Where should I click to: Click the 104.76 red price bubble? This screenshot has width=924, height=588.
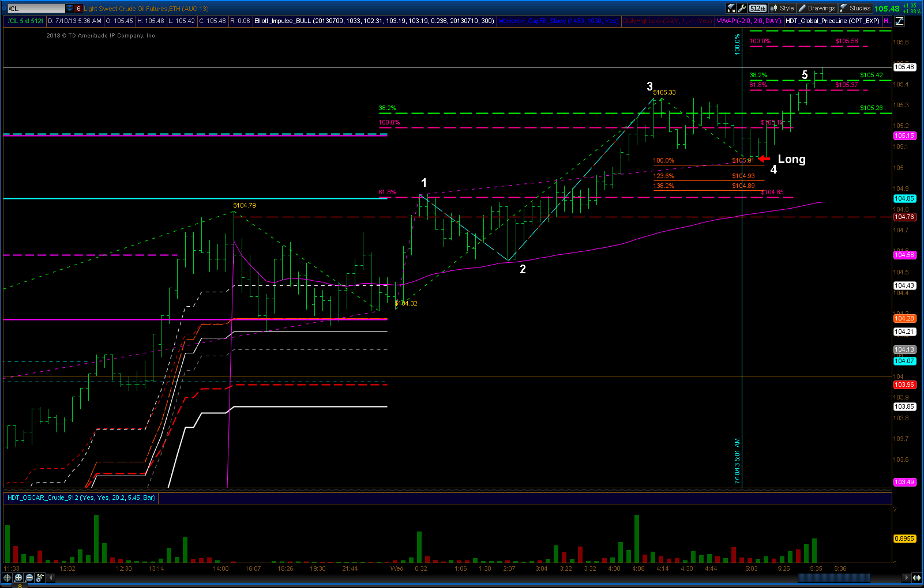click(904, 217)
